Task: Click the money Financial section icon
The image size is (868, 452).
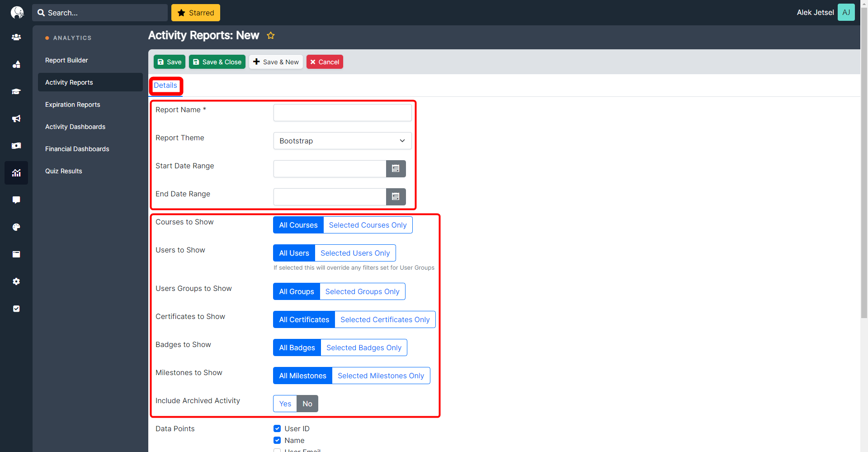Action: 16,146
